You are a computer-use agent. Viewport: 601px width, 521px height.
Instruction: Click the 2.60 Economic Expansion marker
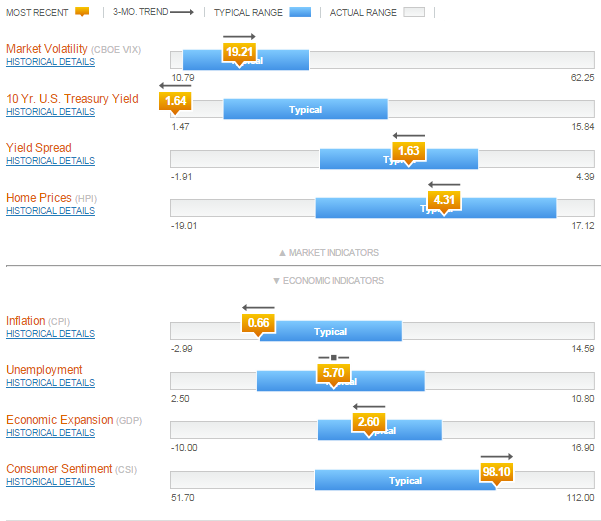(368, 422)
